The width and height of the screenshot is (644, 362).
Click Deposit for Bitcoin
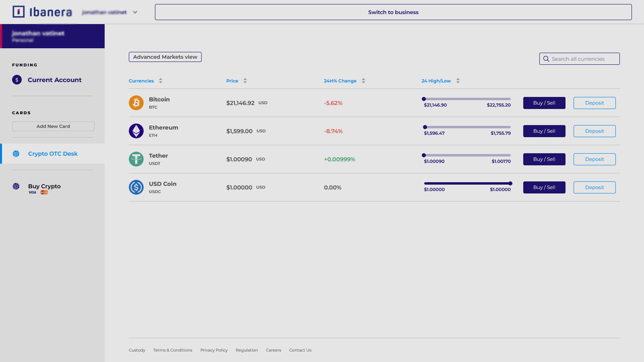point(594,103)
